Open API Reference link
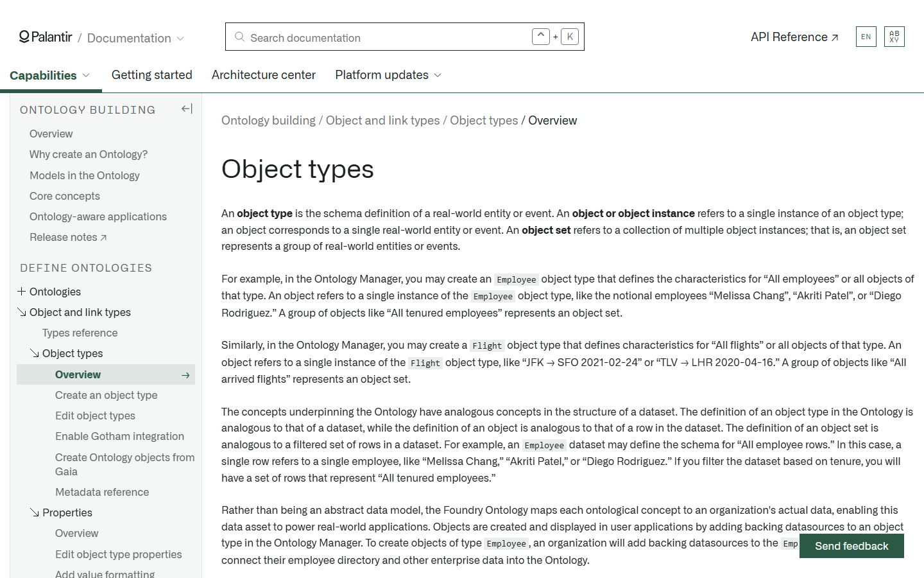Image resolution: width=924 pixels, height=578 pixels. coord(794,37)
